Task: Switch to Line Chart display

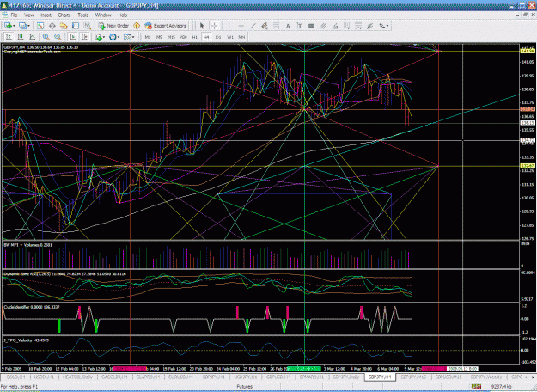Action: (x=32, y=37)
